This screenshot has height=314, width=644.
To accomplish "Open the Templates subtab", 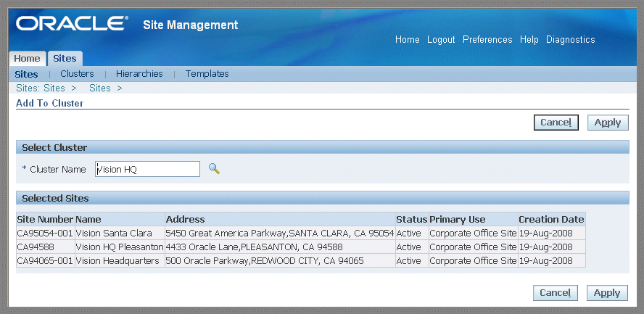I will coord(207,74).
